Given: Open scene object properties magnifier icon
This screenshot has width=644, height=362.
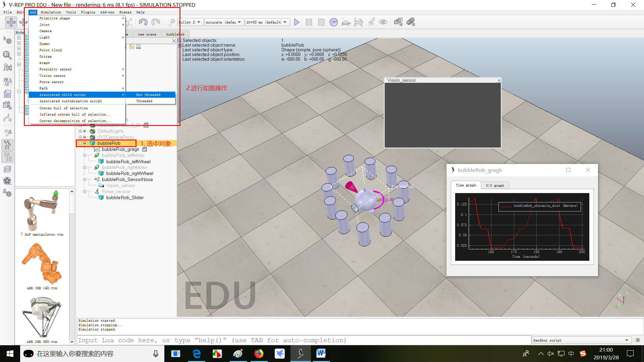Looking at the screenshot, I should point(7,55).
